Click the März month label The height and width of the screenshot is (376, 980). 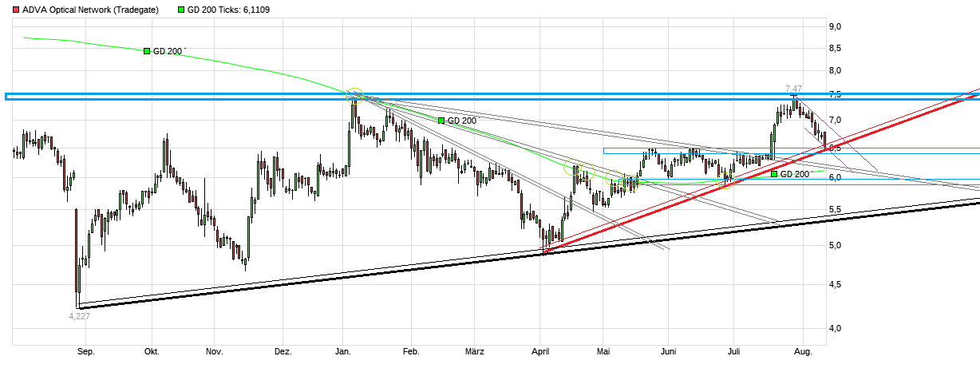(x=474, y=352)
